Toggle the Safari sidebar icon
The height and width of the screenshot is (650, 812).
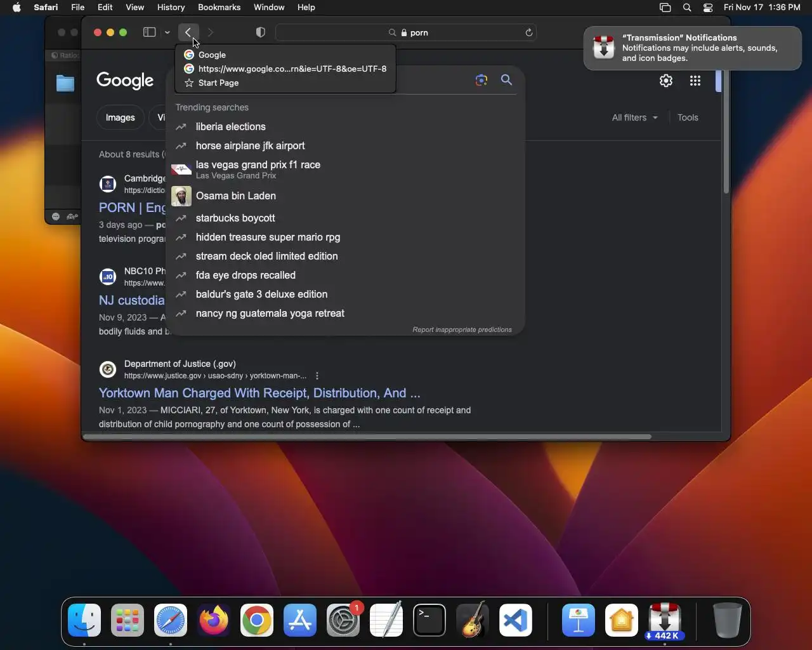149,32
